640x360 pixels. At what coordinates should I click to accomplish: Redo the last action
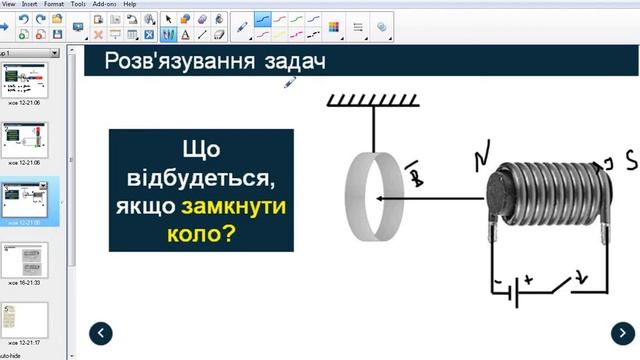[x=40, y=19]
